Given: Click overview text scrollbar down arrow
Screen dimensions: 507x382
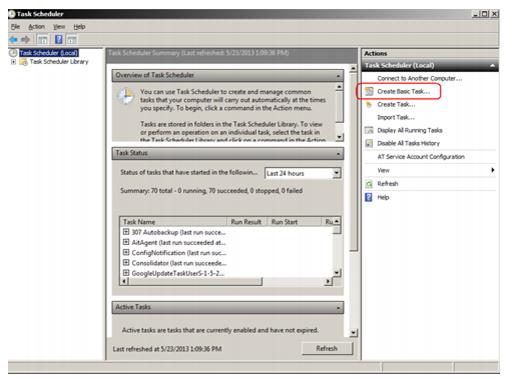Looking at the screenshot, I should [x=339, y=137].
